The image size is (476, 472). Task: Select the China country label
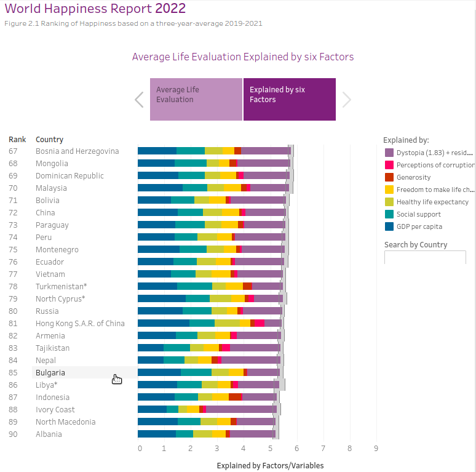pyautogui.click(x=46, y=213)
